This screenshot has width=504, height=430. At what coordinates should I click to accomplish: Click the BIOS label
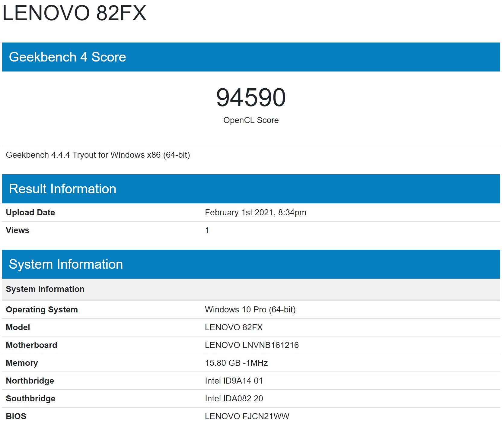[x=16, y=416]
